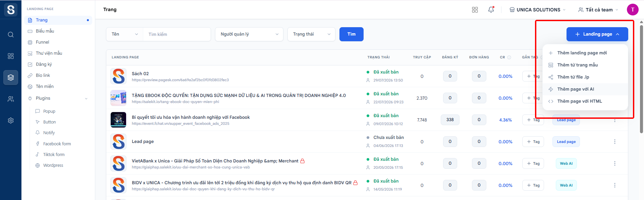644x200 pixels.
Task: Open the settings gear in dark sidebar
Action: (11, 120)
